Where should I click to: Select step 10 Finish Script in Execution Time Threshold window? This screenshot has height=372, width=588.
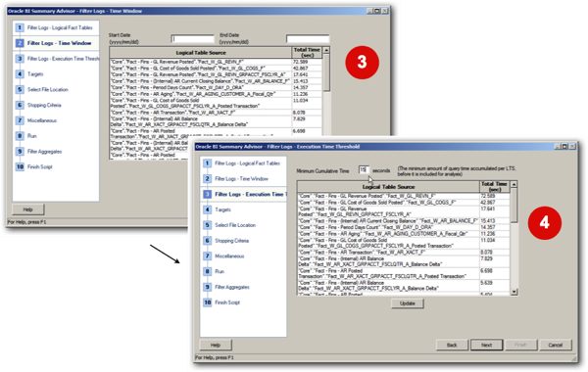pos(222,302)
